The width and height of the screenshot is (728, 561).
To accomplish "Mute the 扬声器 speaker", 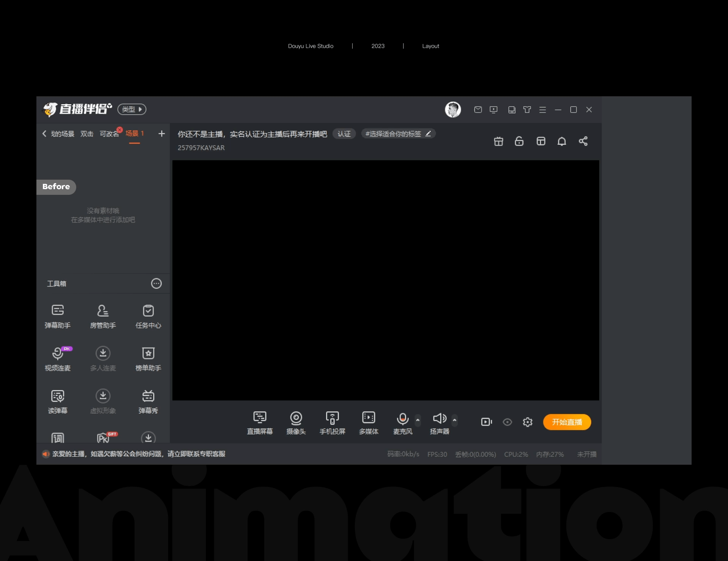I will pos(439,423).
